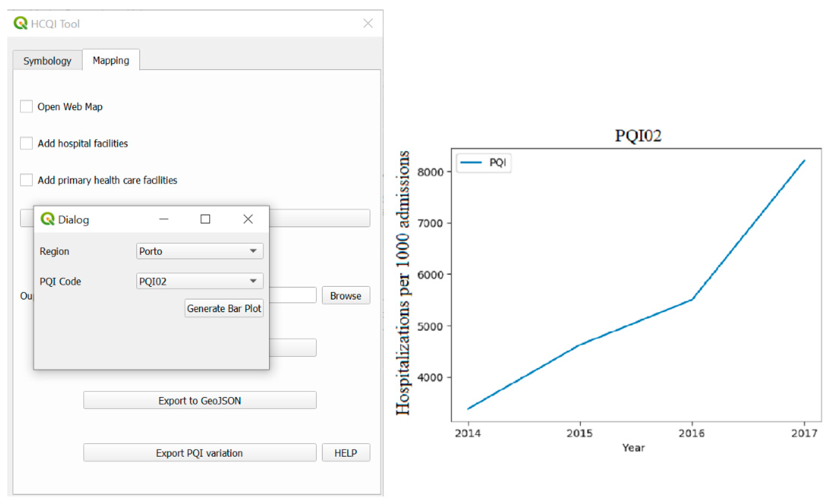Image resolution: width=833 pixels, height=504 pixels.
Task: Close the HCQI Tool window
Action: [368, 23]
